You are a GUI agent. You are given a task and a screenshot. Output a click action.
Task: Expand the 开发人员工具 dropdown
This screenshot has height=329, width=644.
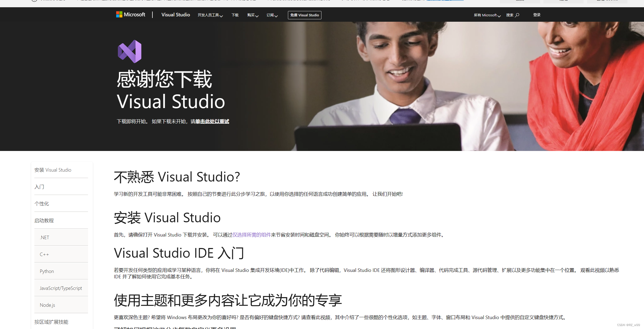click(x=210, y=15)
